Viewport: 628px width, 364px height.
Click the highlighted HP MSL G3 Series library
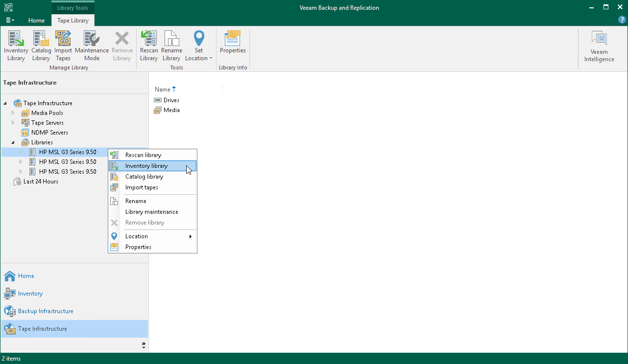[68, 152]
